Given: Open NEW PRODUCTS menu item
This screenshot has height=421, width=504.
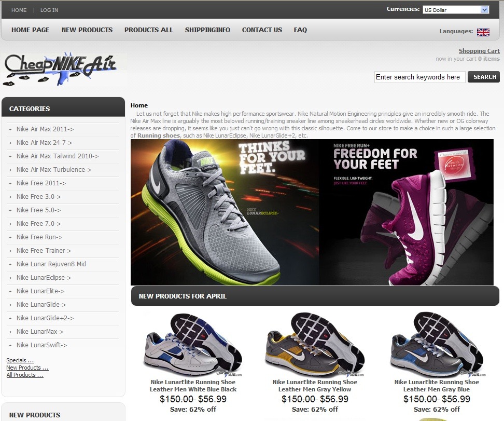Looking at the screenshot, I should point(87,30).
